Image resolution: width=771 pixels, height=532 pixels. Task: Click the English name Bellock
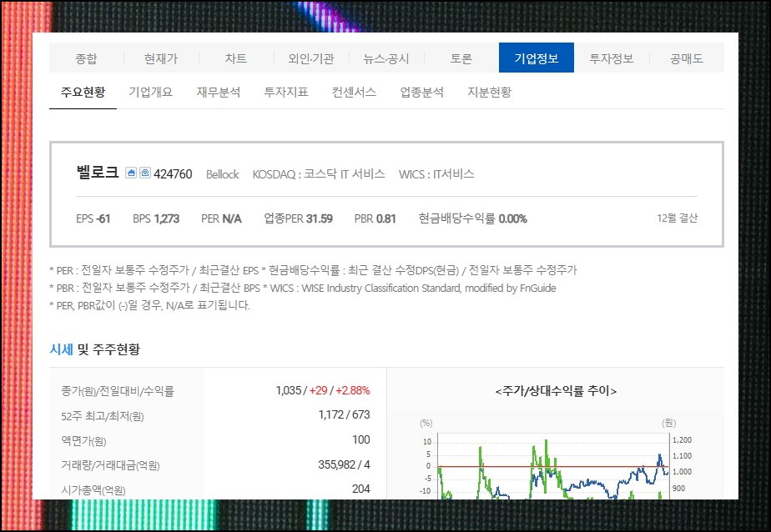click(x=222, y=174)
